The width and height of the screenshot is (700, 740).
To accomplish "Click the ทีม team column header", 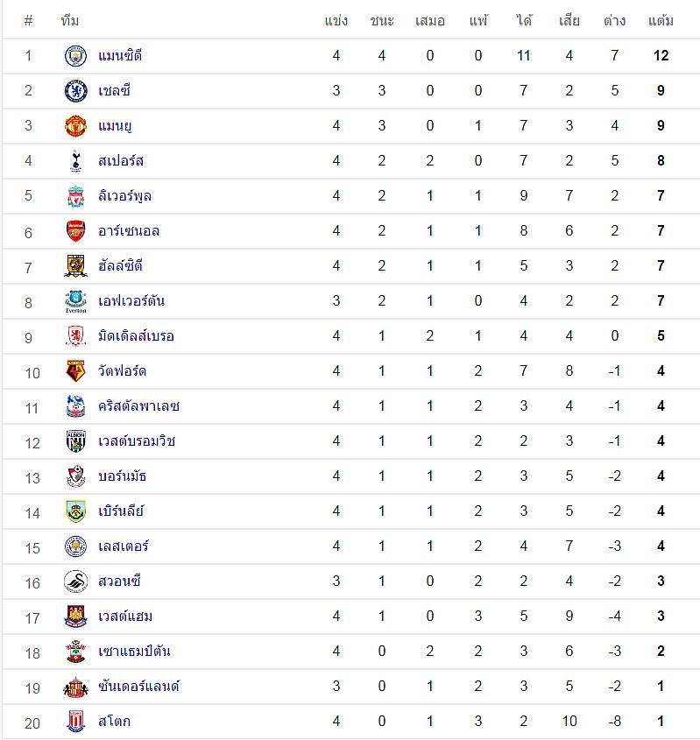I will [70, 21].
